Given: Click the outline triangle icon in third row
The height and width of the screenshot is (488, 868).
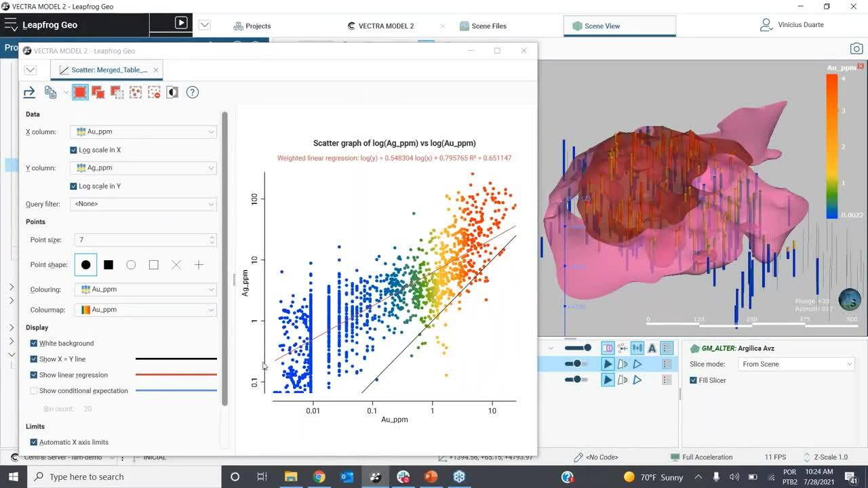Looking at the screenshot, I should click(x=637, y=380).
